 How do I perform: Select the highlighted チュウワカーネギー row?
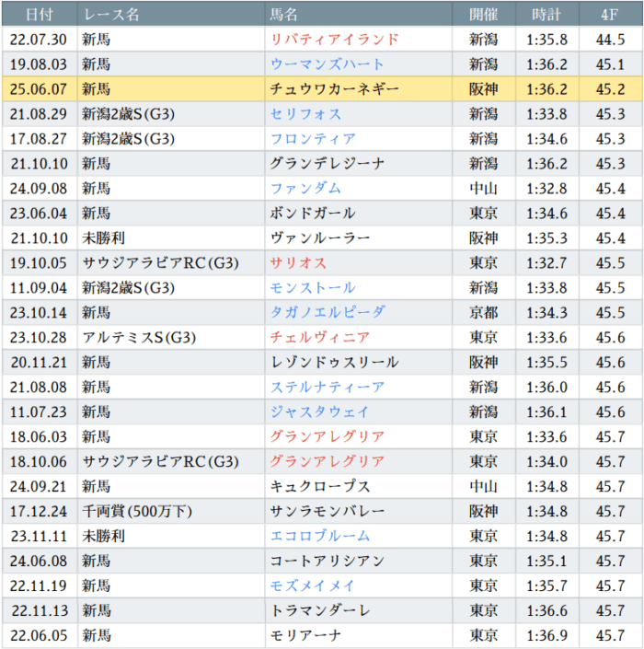[x=322, y=89]
